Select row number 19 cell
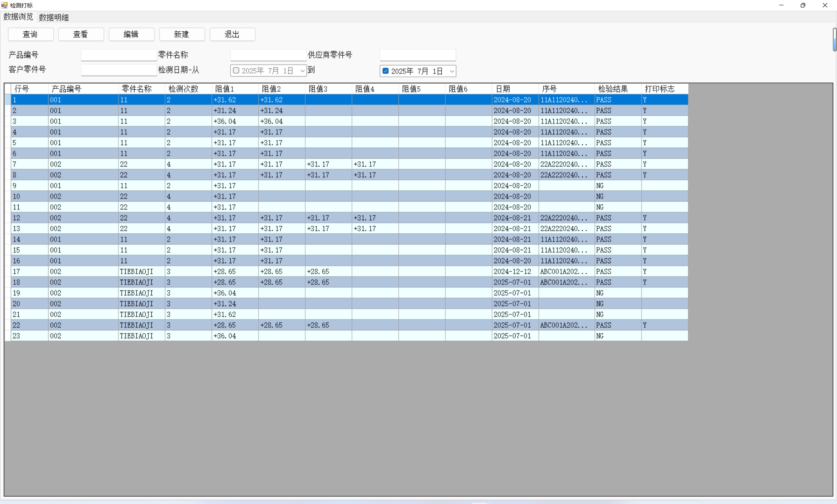 point(30,293)
